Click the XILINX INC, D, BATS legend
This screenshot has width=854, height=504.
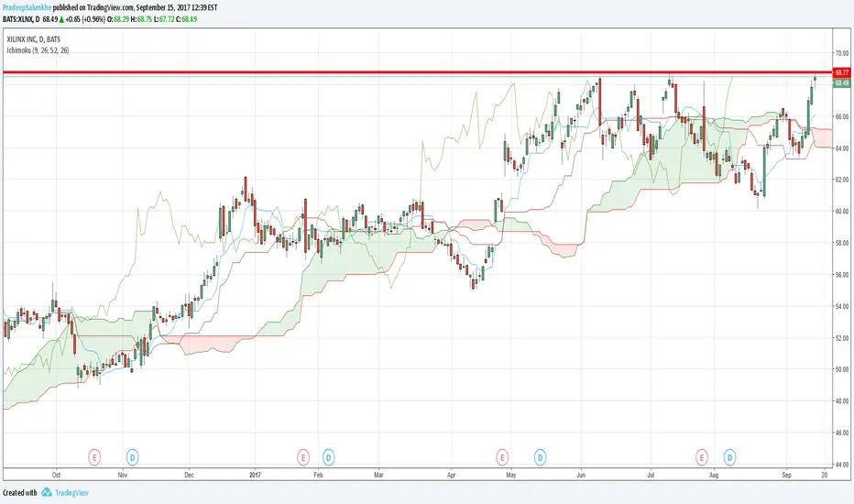click(x=33, y=39)
